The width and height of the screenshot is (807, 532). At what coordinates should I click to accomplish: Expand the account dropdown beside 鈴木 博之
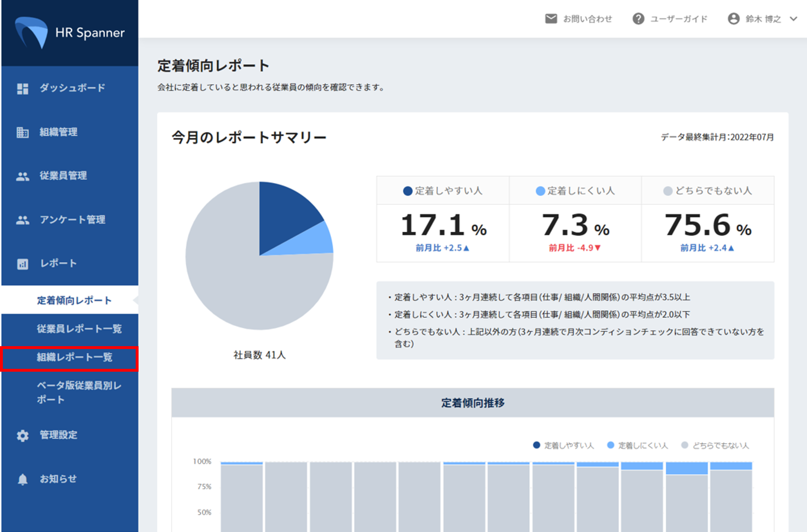click(x=794, y=19)
